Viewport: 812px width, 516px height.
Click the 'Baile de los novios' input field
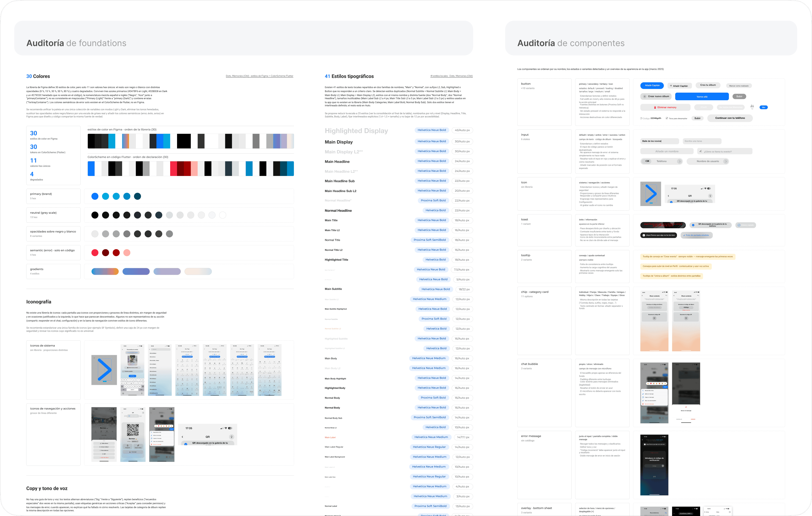660,141
